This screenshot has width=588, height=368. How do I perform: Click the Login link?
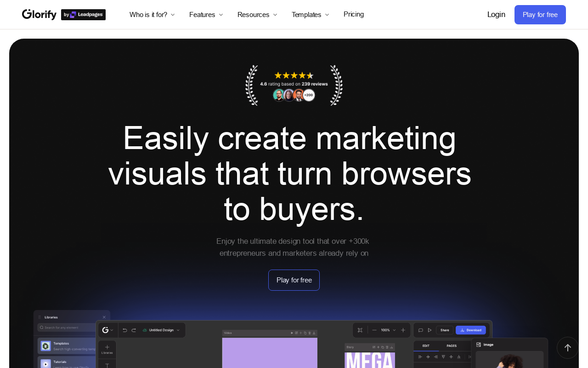point(496,14)
